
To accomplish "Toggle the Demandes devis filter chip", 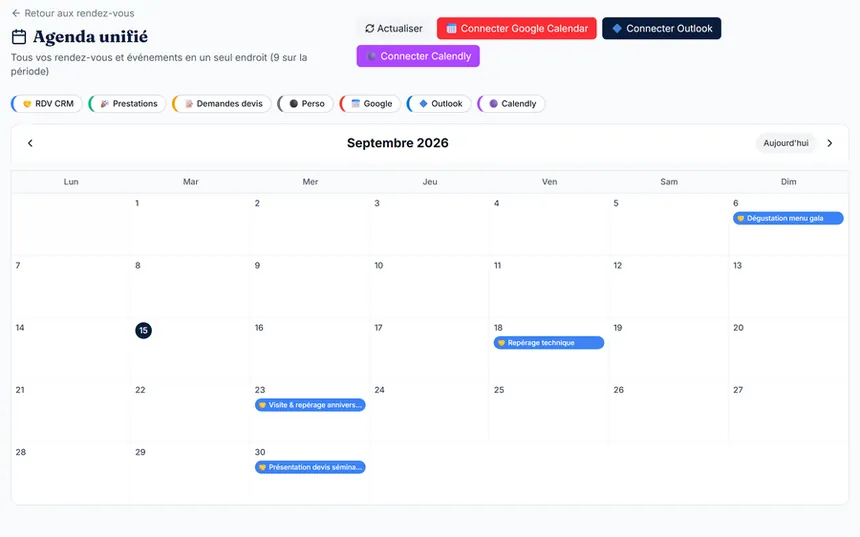I will [x=222, y=104].
